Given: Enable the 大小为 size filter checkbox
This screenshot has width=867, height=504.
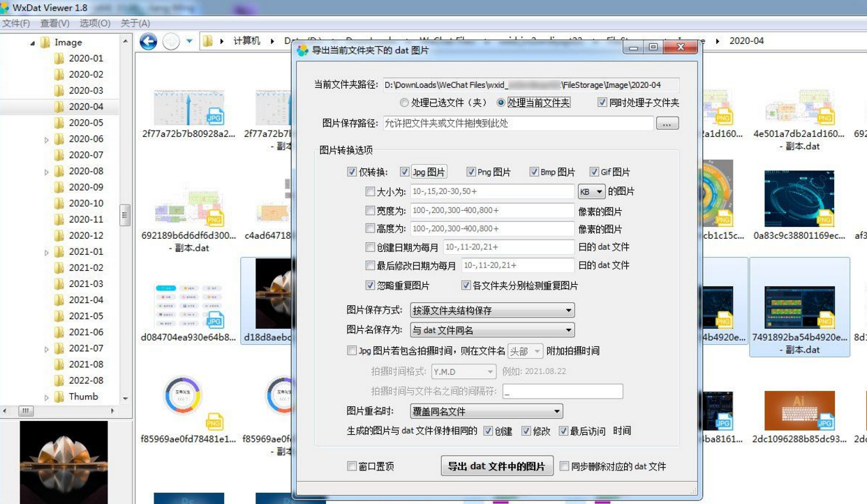Looking at the screenshot, I should tap(370, 191).
